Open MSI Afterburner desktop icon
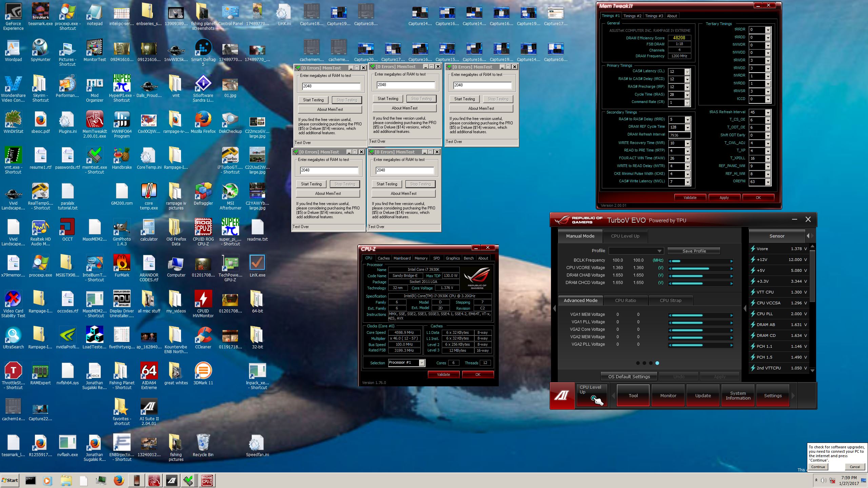Image resolution: width=868 pixels, height=488 pixels. 230,196
